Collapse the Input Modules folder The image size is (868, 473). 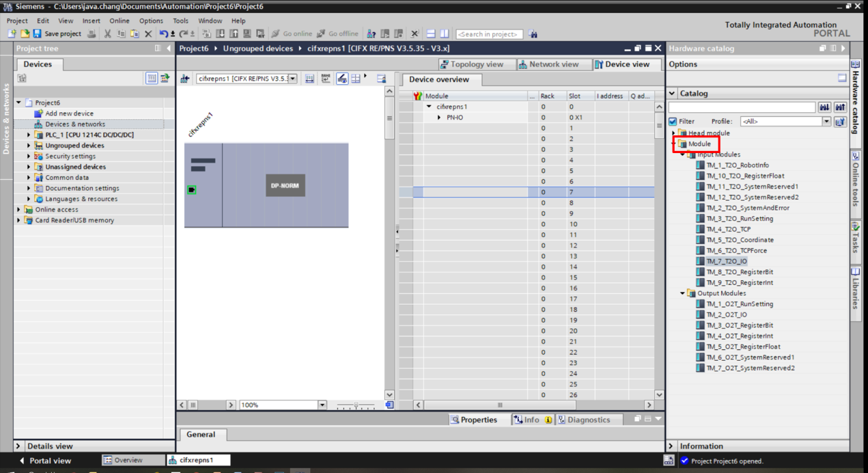tap(682, 154)
